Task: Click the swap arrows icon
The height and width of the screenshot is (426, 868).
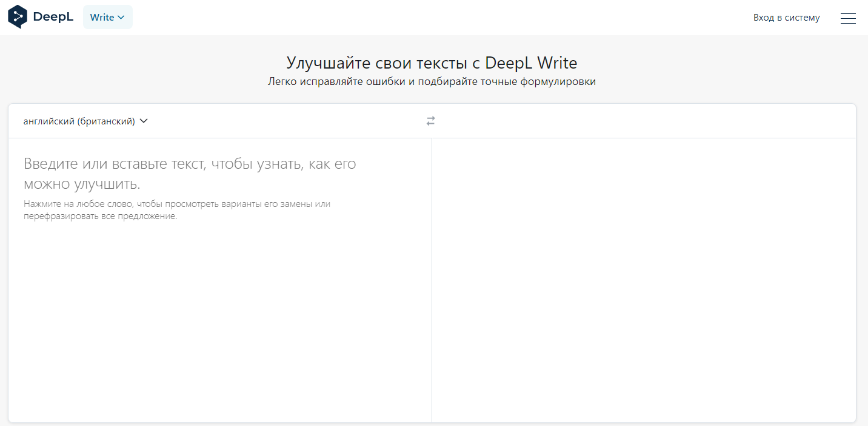Action: tap(431, 121)
